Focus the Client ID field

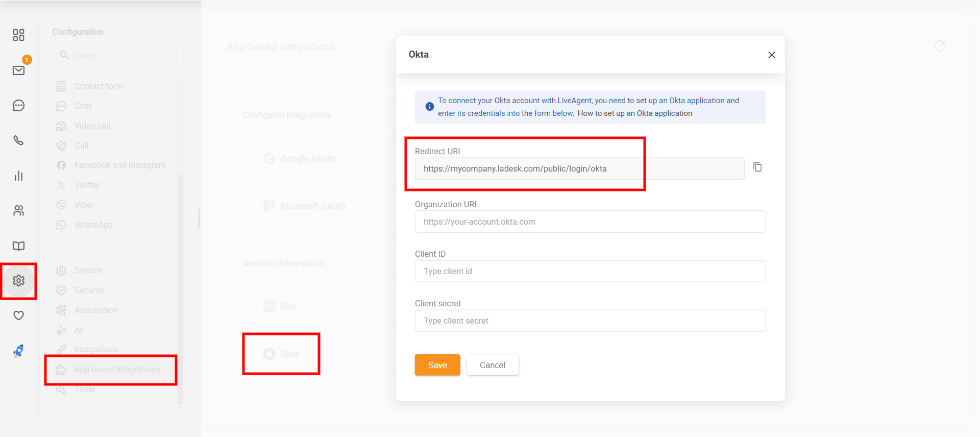590,271
